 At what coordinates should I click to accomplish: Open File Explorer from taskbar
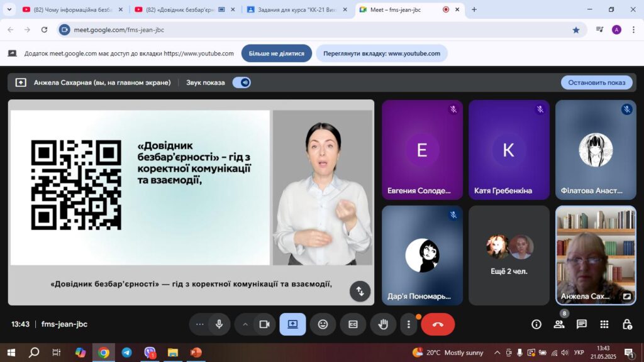click(x=173, y=353)
